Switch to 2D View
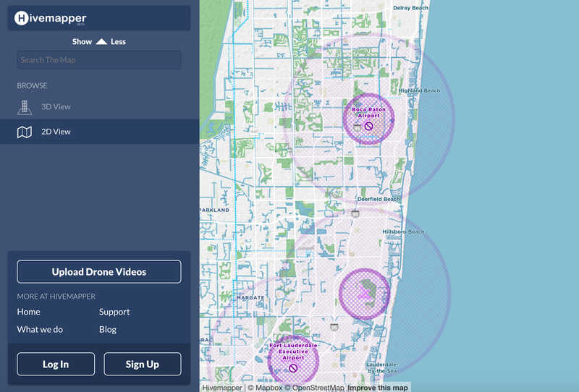This screenshot has height=392, width=579. pyautogui.click(x=56, y=132)
